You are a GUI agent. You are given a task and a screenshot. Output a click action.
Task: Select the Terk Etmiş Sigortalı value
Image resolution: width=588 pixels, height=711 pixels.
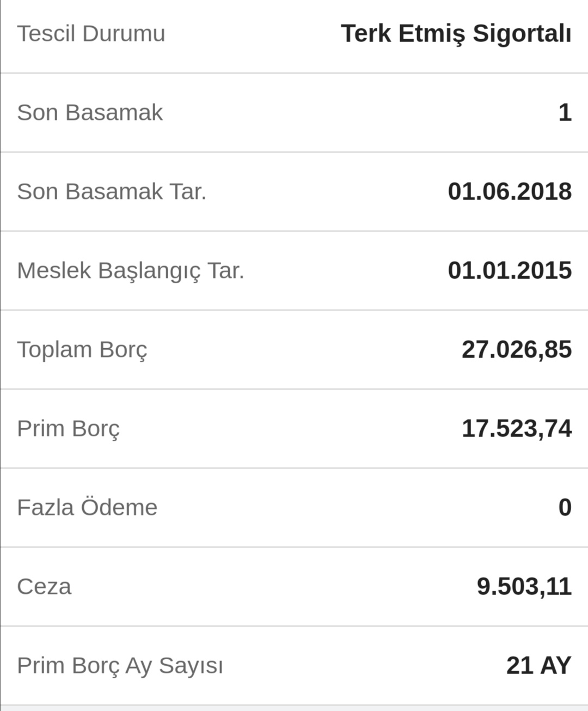coord(456,34)
